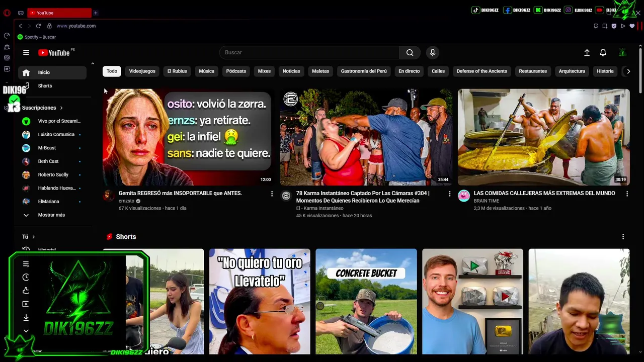
Task: Play the street food cooking thumbnail
Action: (543, 137)
